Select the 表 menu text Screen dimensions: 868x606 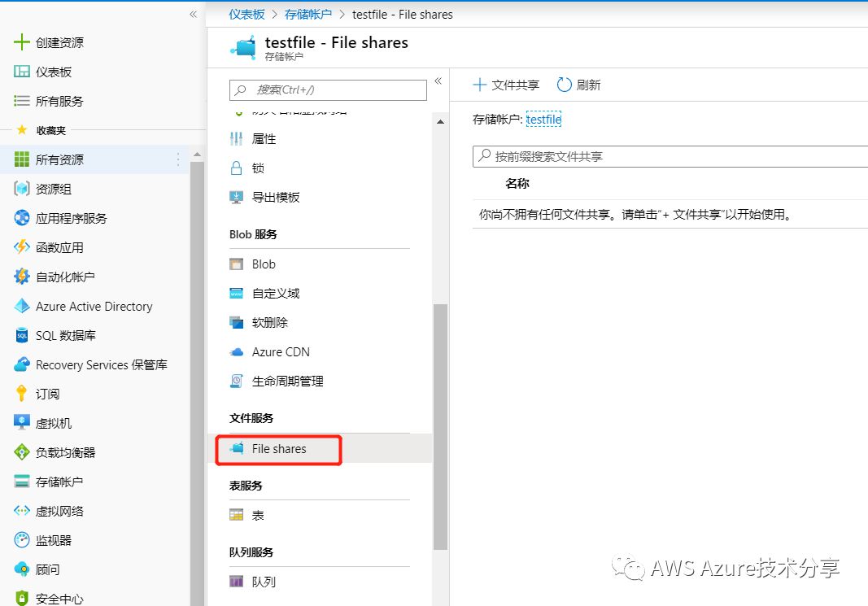click(258, 515)
